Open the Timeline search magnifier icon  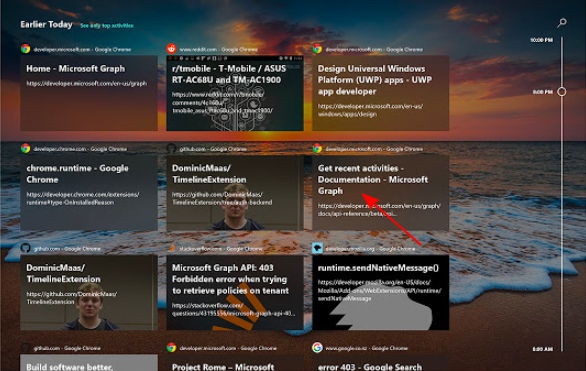point(562,23)
